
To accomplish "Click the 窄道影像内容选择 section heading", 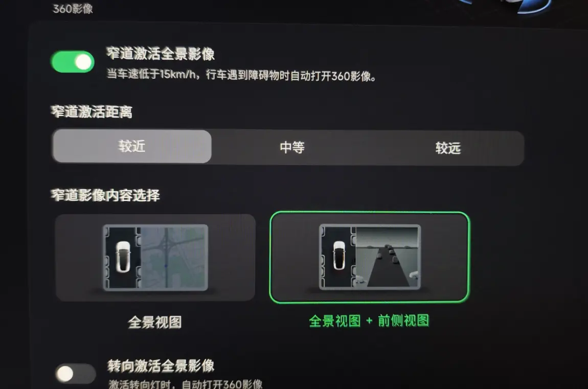I will pos(105,195).
